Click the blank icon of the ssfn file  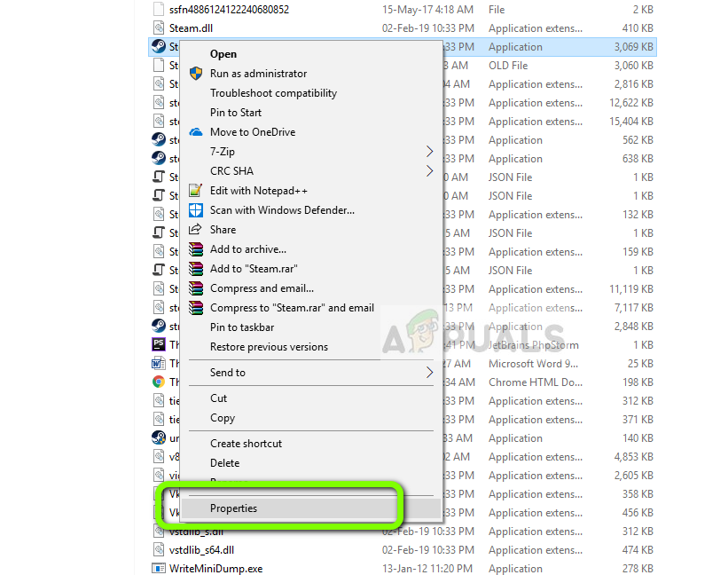[x=159, y=9]
